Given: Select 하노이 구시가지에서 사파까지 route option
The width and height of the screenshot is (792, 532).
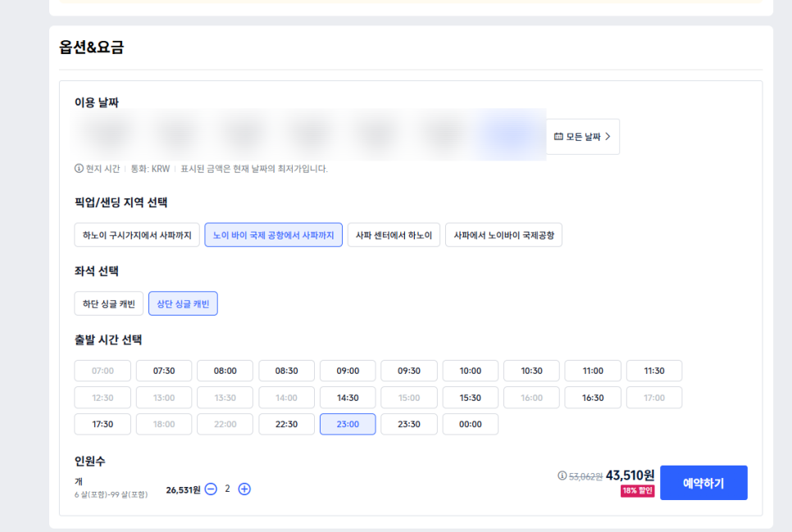Looking at the screenshot, I should tap(137, 235).
